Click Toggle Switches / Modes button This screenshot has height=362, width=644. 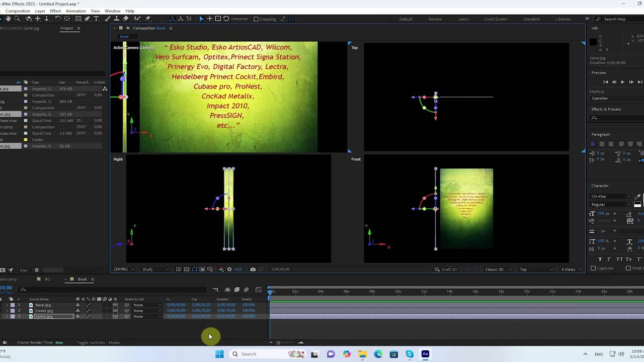tap(98, 343)
